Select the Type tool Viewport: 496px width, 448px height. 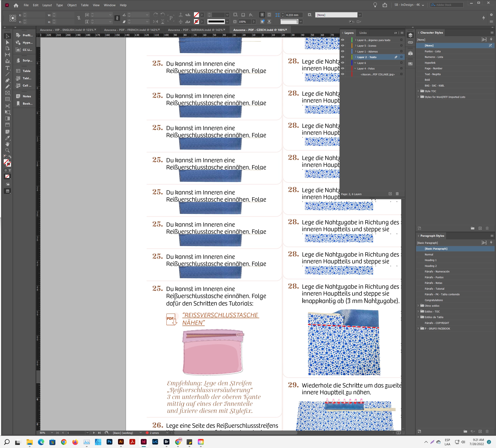point(7,68)
